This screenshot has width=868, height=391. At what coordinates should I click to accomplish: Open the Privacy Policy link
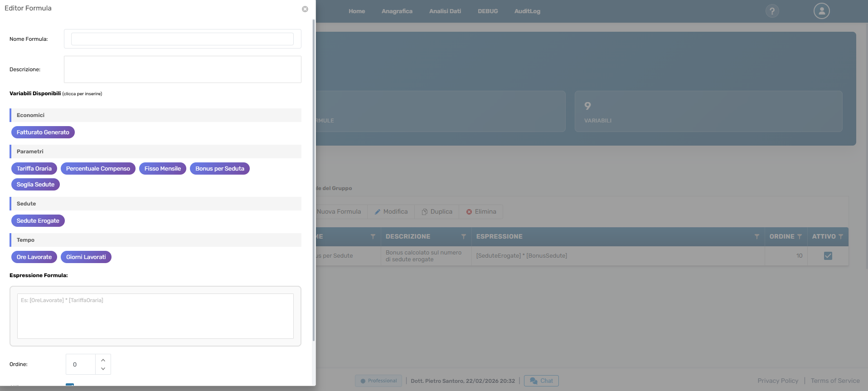click(x=778, y=381)
